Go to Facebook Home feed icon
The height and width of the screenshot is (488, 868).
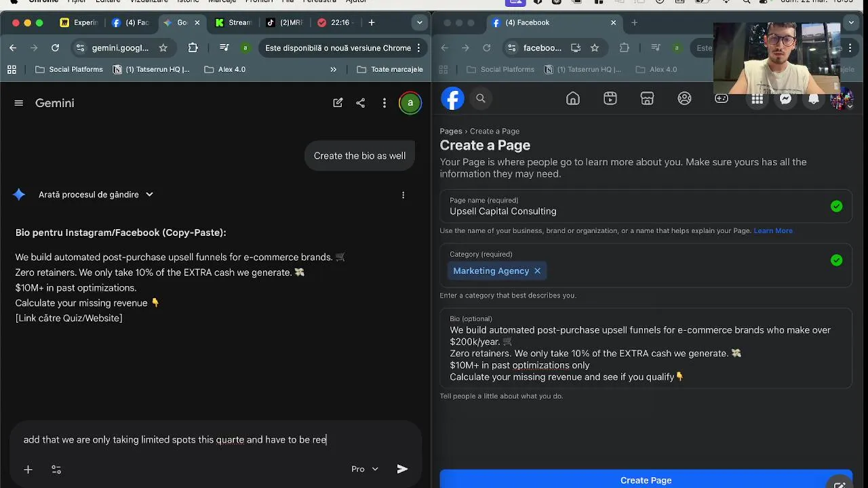click(573, 98)
